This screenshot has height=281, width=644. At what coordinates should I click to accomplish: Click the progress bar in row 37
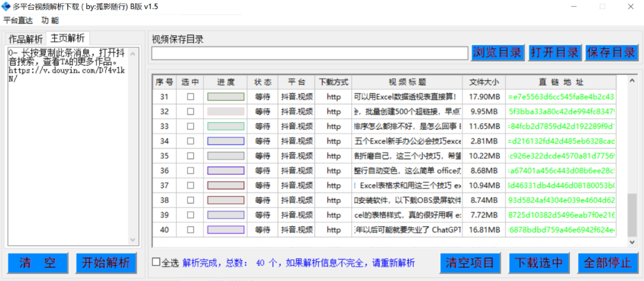click(225, 186)
